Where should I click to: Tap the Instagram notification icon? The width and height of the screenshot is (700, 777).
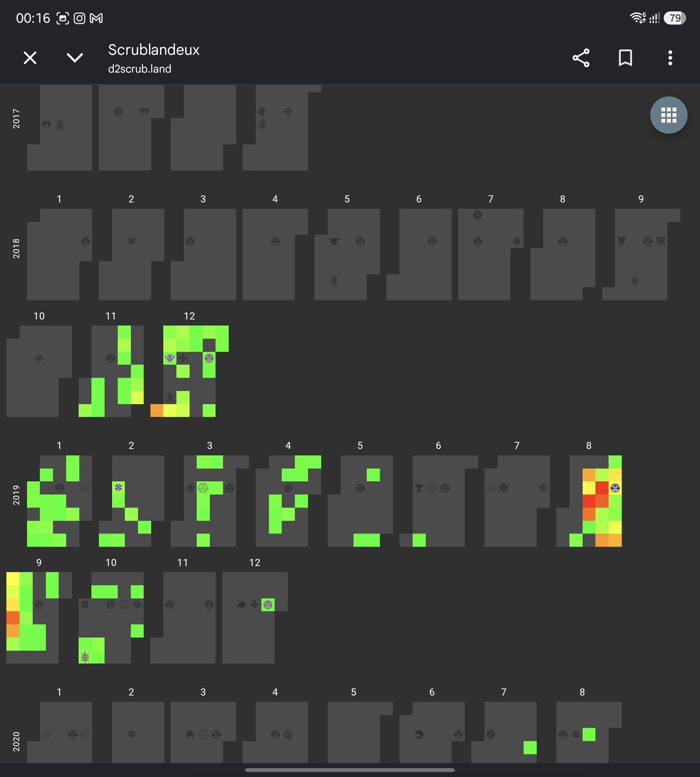click(x=79, y=18)
